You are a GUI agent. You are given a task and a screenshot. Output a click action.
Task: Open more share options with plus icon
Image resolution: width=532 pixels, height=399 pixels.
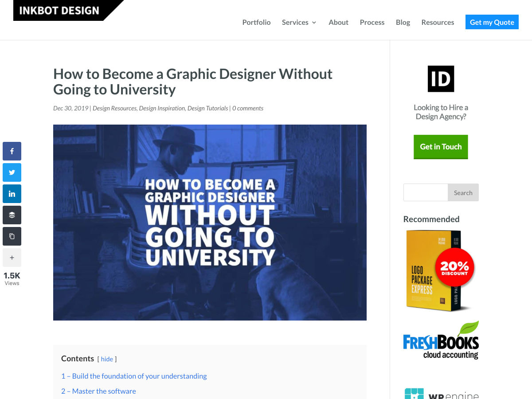point(12,258)
